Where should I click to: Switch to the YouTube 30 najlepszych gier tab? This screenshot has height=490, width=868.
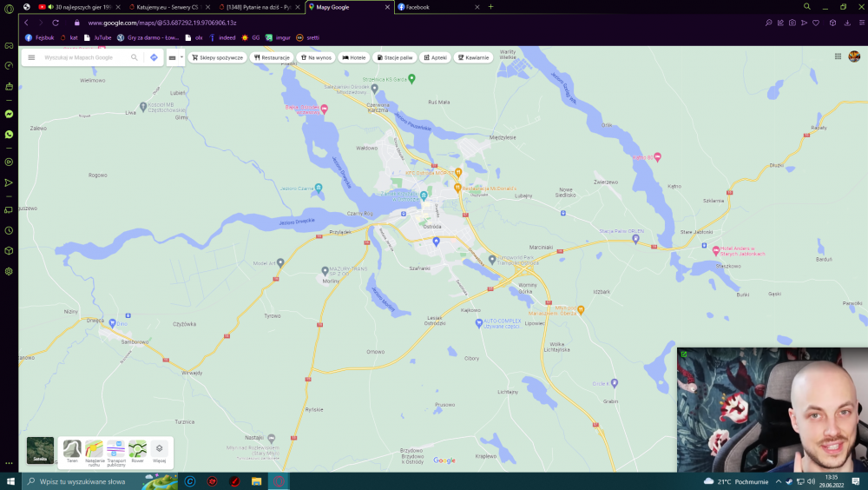tap(79, 7)
